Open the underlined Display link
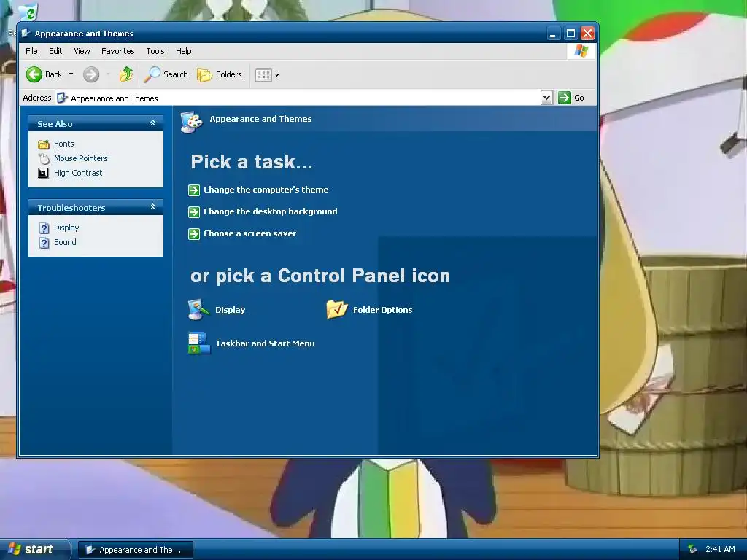This screenshot has width=747, height=560. [230, 310]
